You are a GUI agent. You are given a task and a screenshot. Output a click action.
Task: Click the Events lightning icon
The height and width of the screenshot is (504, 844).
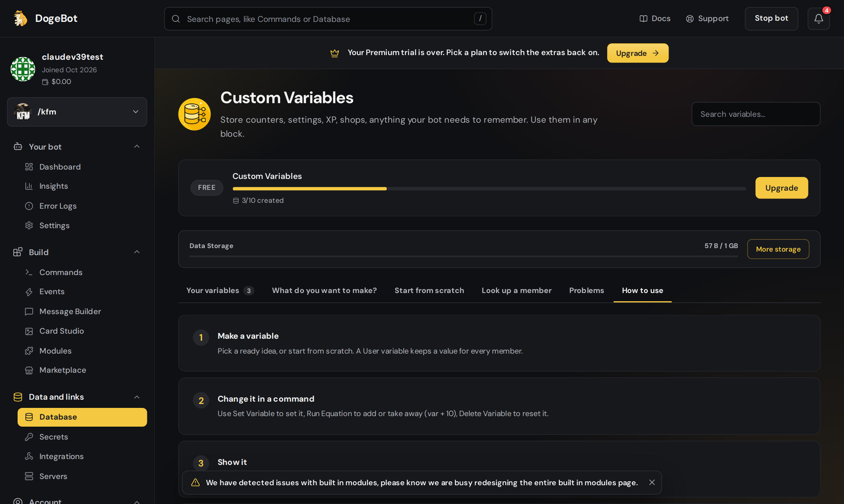[x=29, y=292]
